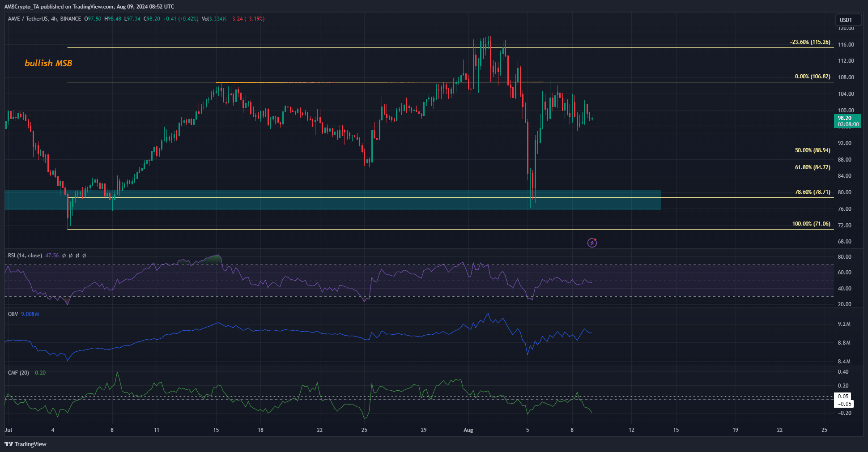Image resolution: width=868 pixels, height=452 pixels.
Task: Click the "Aug" date on time axis
Action: point(468,430)
